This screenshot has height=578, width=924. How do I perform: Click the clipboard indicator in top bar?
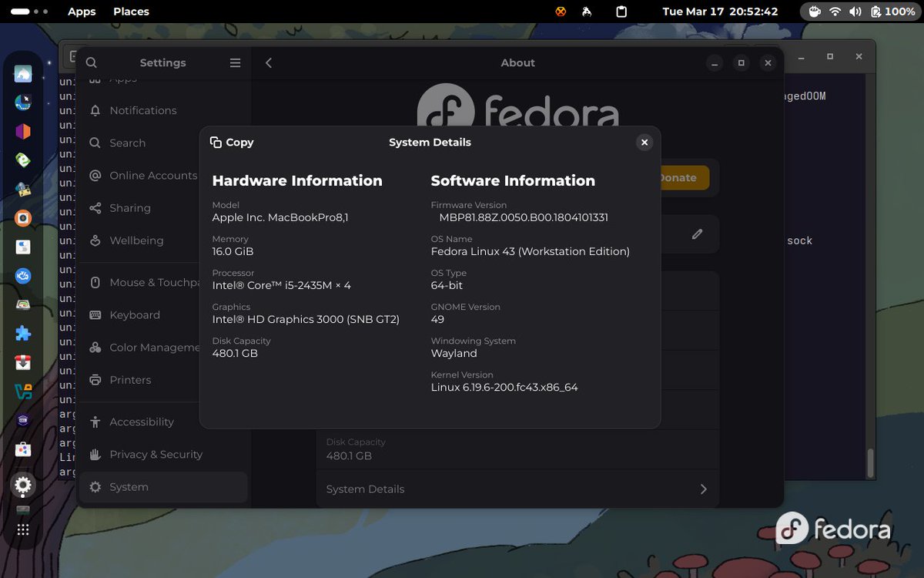(621, 12)
